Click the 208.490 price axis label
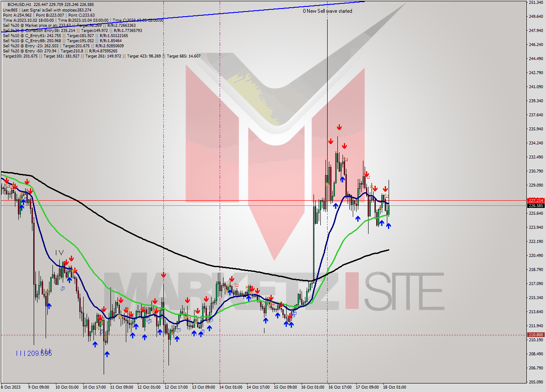This screenshot has height=392, width=546. 535,354
